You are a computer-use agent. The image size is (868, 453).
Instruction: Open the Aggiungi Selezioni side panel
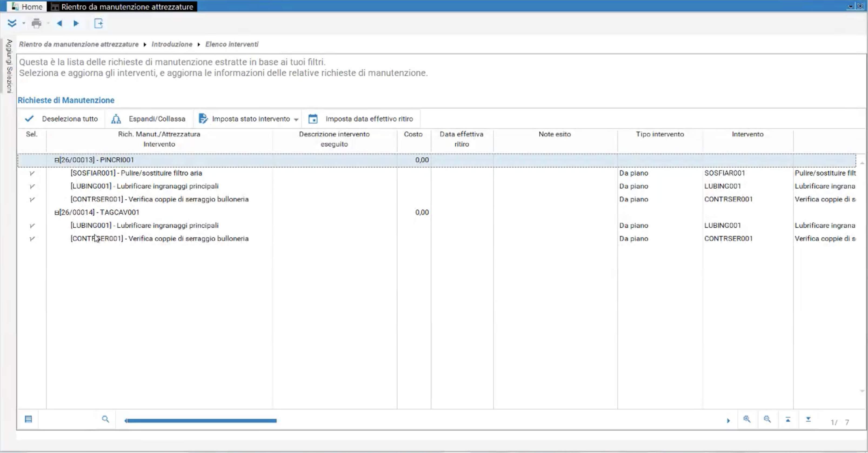(x=9, y=66)
